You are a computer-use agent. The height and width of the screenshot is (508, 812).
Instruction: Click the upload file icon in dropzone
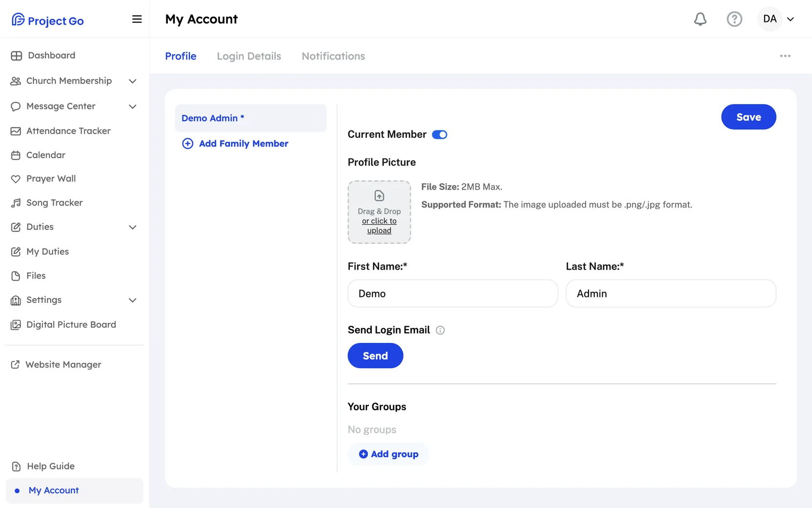[379, 196]
